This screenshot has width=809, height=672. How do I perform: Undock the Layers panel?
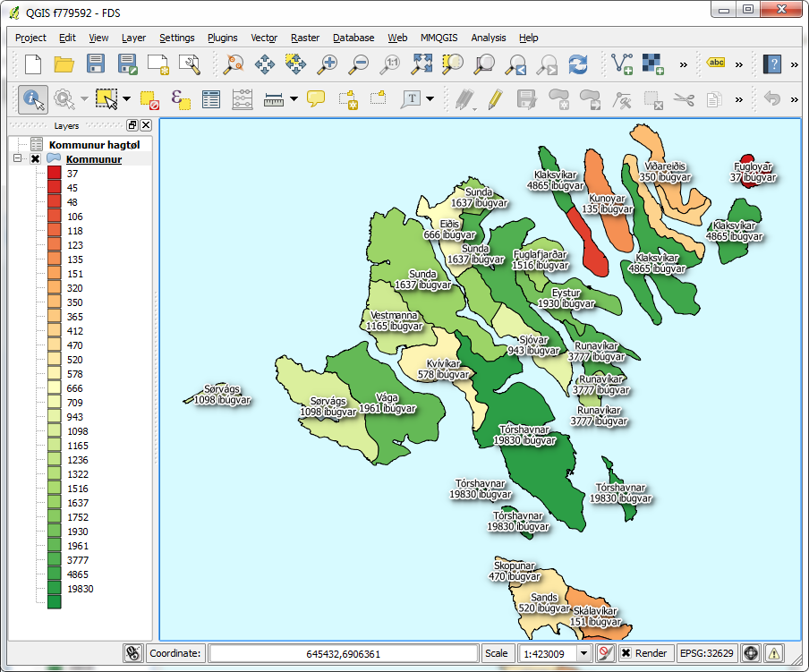[132, 124]
